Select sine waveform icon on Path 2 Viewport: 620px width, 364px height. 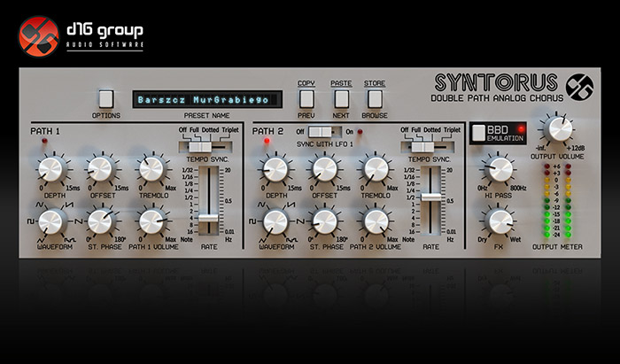tap(262, 205)
